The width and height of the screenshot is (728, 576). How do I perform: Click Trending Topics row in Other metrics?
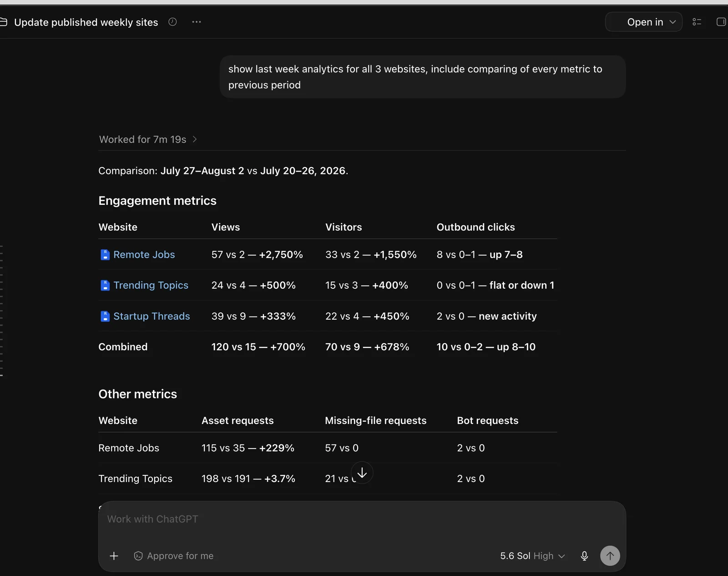(x=328, y=479)
